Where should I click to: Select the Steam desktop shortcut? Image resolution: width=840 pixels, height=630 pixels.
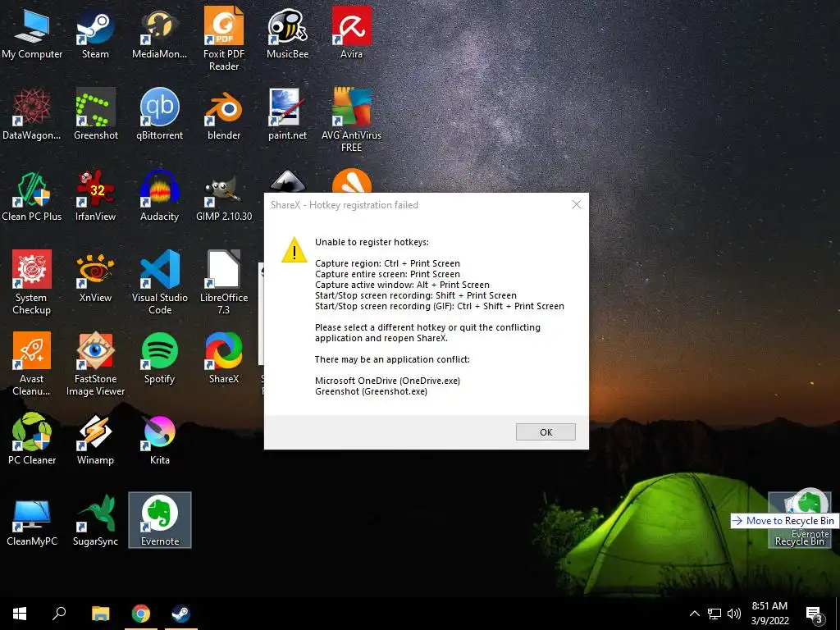pyautogui.click(x=95, y=34)
